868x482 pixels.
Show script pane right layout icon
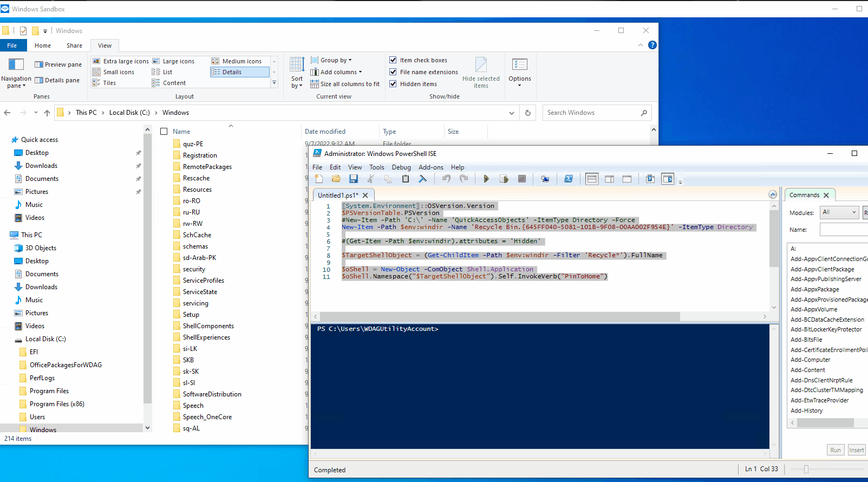[x=610, y=179]
